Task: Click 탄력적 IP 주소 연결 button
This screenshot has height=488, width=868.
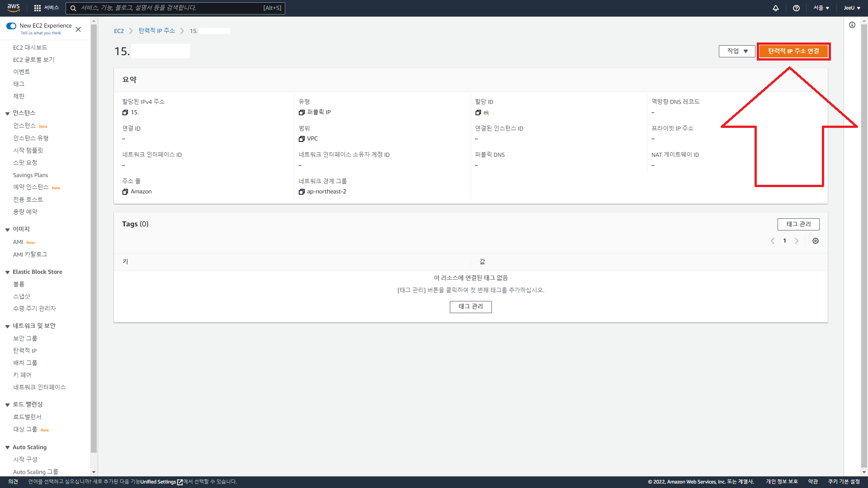Action: pos(793,51)
